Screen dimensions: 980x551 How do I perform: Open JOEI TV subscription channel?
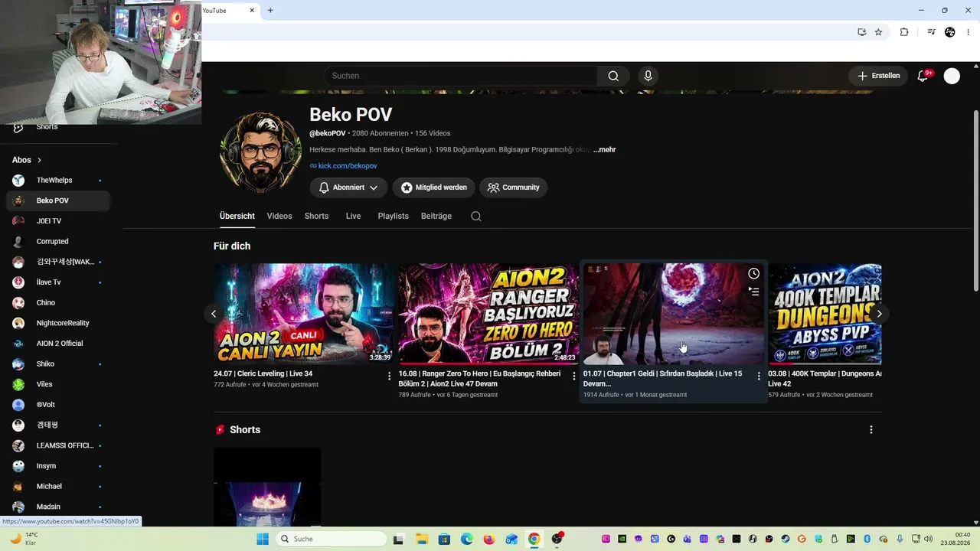[58, 221]
